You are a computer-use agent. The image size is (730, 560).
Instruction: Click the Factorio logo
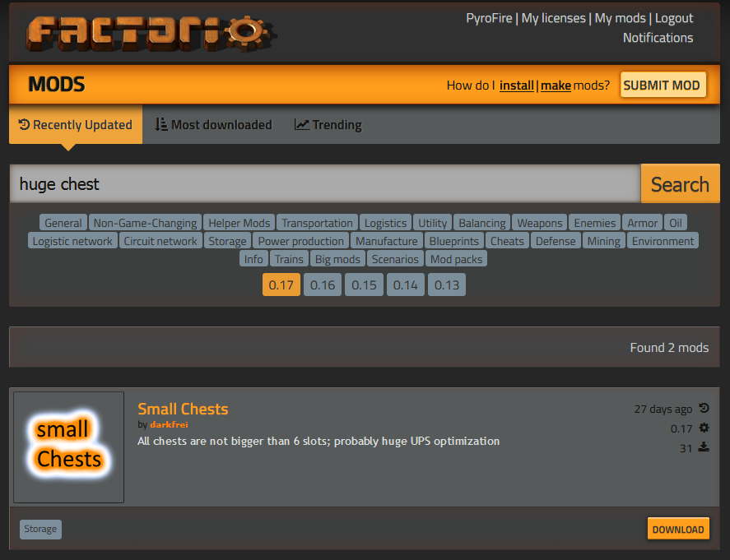coord(151,34)
